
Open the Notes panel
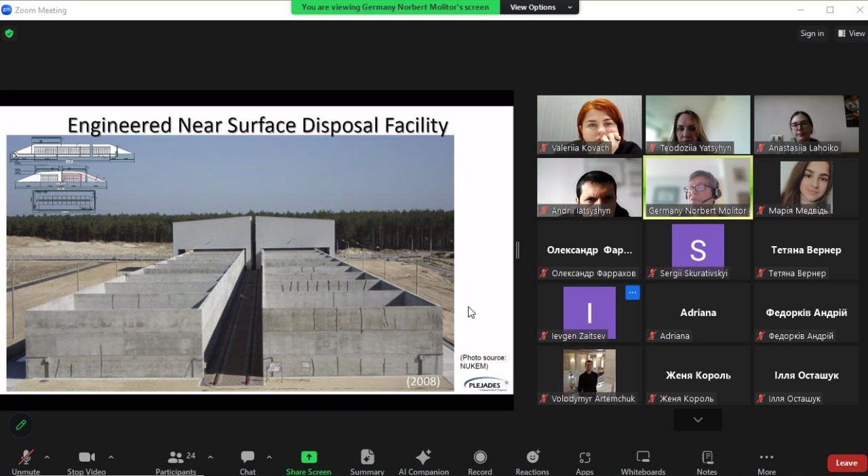coord(707,458)
